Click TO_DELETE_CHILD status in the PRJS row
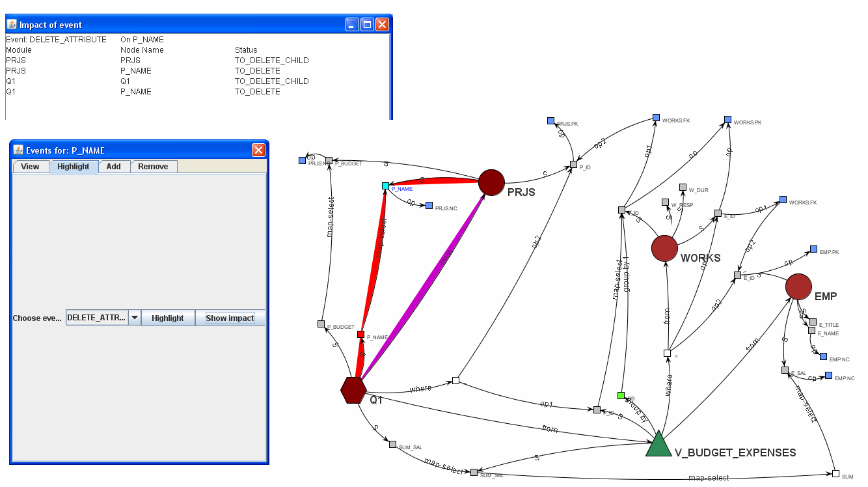 (x=271, y=61)
